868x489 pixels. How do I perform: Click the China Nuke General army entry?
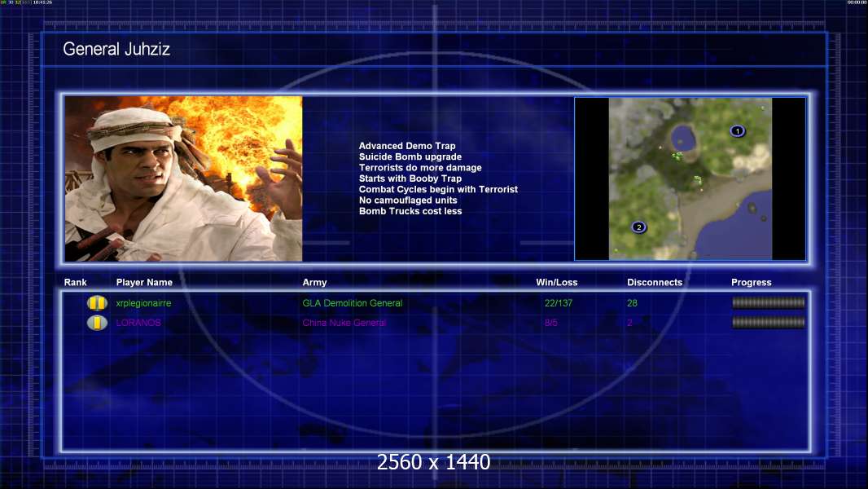tap(344, 323)
